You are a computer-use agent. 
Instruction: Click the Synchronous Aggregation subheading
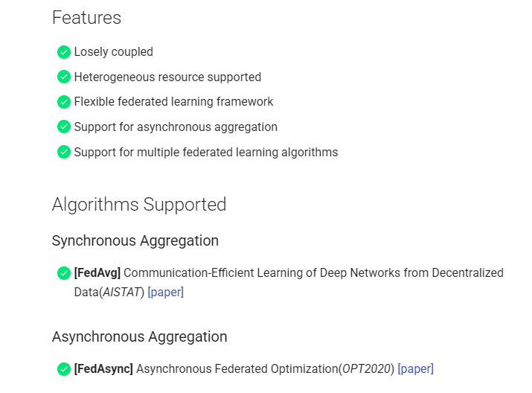(x=135, y=240)
